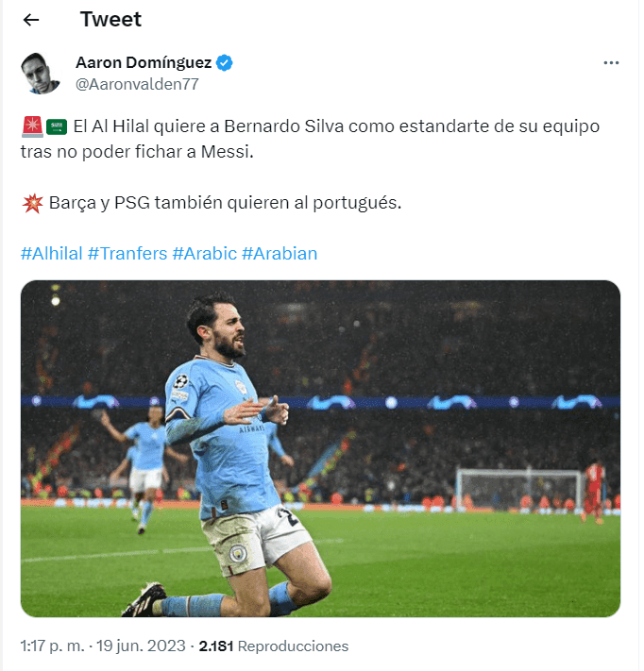
Task: Go back using the left arrow
Action: 31,20
